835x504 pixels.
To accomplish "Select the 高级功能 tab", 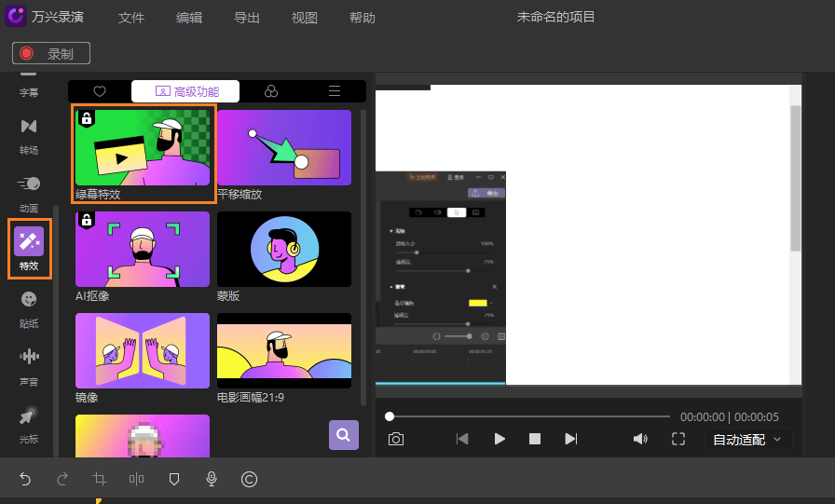I will [x=185, y=91].
